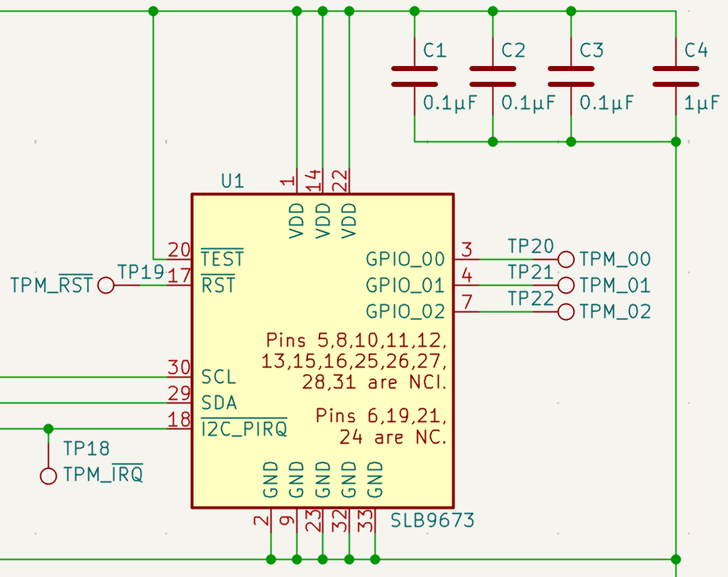This screenshot has width=728, height=577.
Task: Click the TP20 reference label
Action: 531,246
